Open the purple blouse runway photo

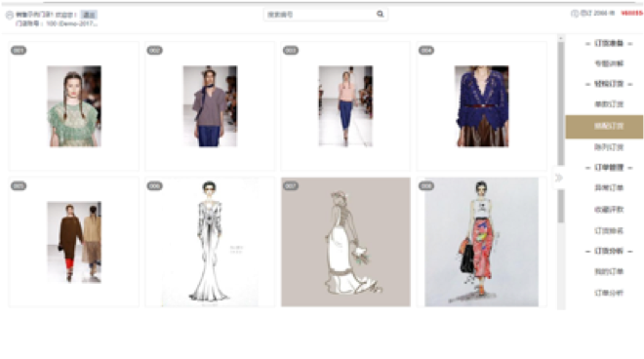210,106
